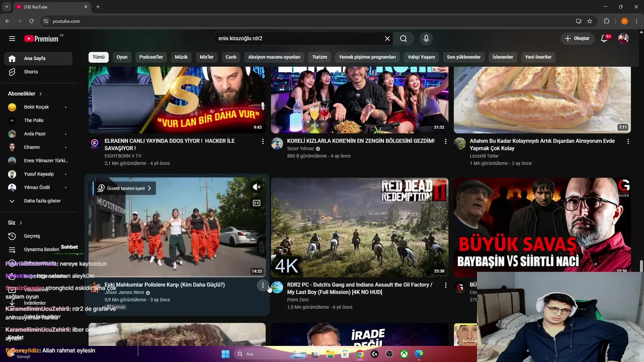This screenshot has width=644, height=362.
Task: Open the Sezer Yılmaz channel avatar
Action: [x=277, y=144]
